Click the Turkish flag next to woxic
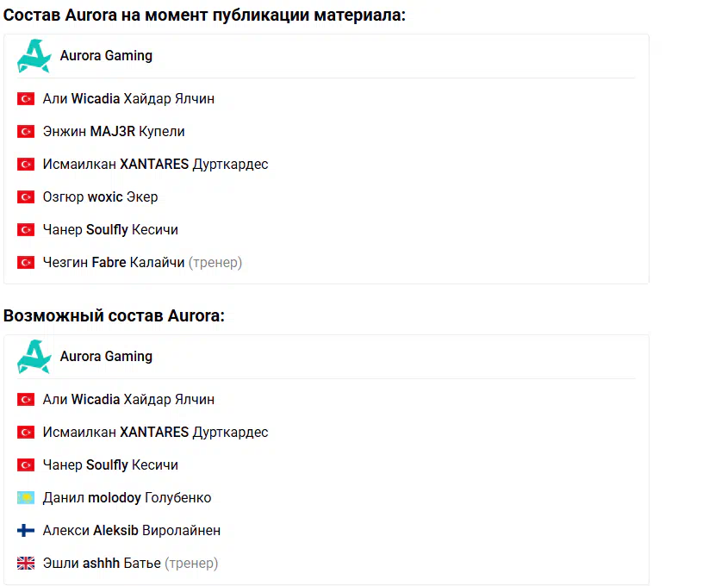Viewport: 728px width, 586px height. (26, 197)
